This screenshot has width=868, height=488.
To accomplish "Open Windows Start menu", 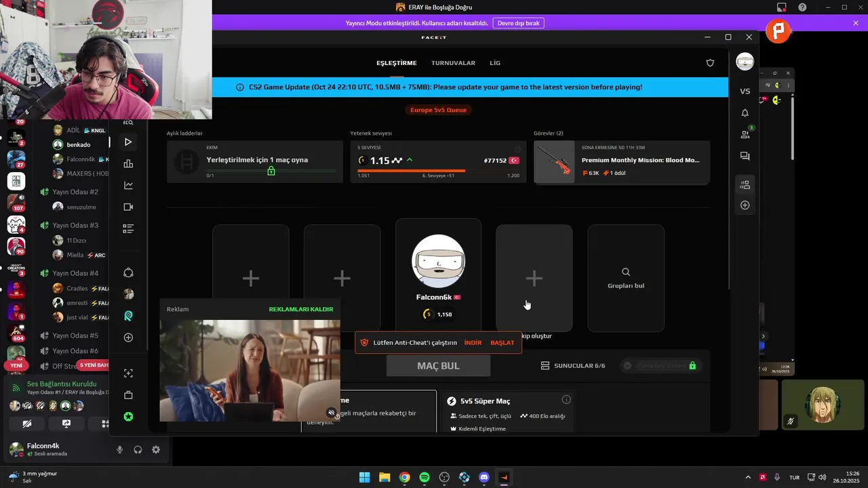I will coord(364,477).
